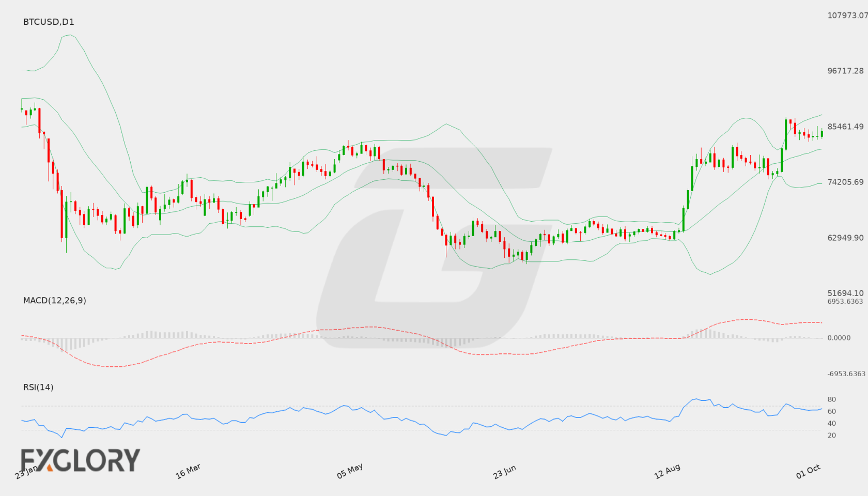Click the RSI 20 level label

tap(832, 435)
